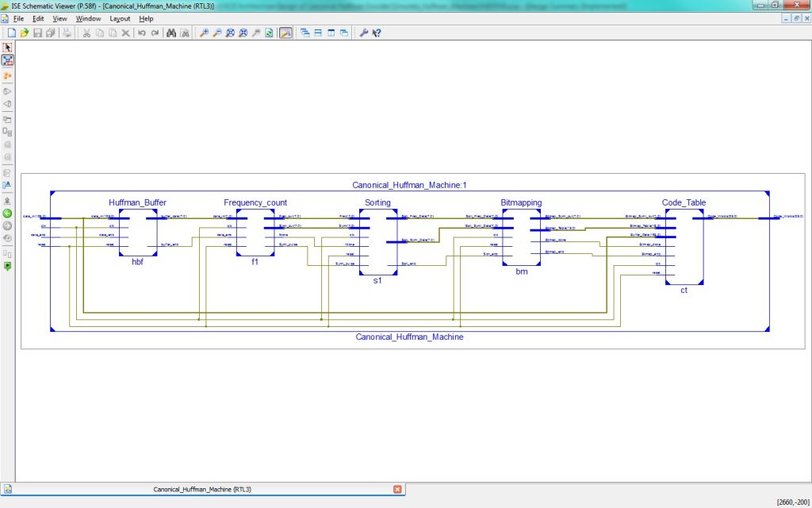Viewport: 812px width, 508px height.
Task: Click the Zoom Out magnifier icon
Action: pos(216,33)
